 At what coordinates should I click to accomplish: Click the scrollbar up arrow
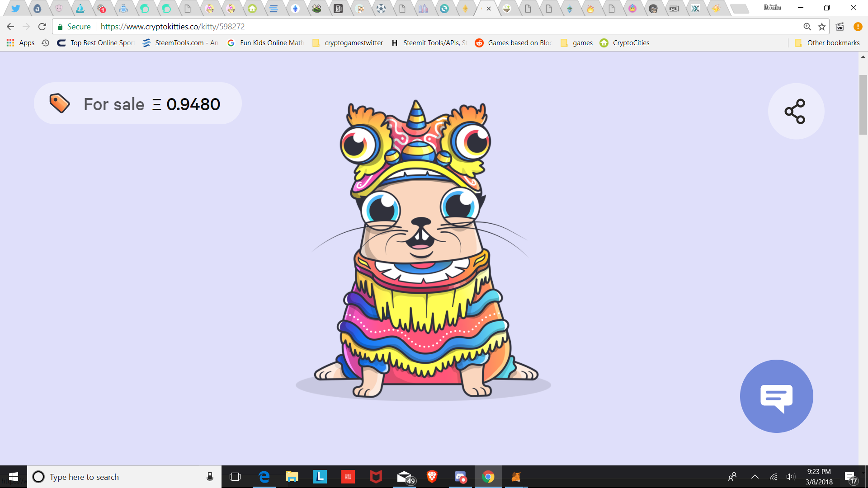[x=863, y=57]
